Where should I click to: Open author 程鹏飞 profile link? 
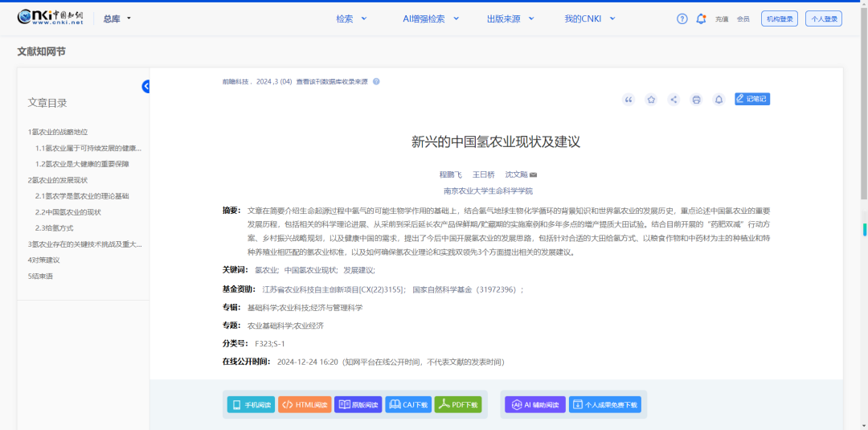click(x=450, y=174)
